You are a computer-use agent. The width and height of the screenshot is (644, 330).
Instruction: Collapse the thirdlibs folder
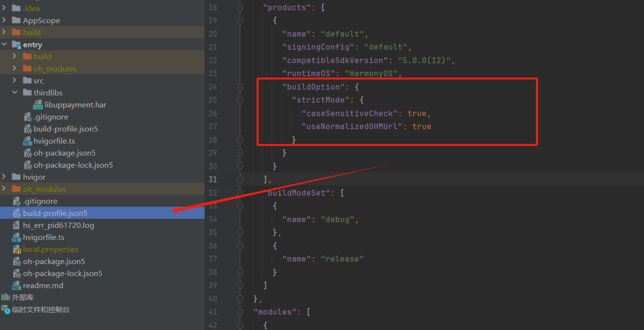click(x=15, y=92)
